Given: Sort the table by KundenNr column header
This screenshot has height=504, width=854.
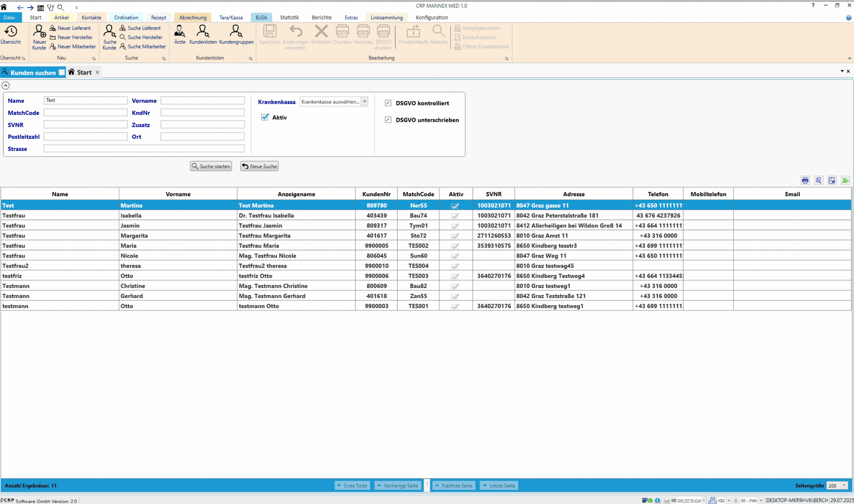Looking at the screenshot, I should (376, 194).
